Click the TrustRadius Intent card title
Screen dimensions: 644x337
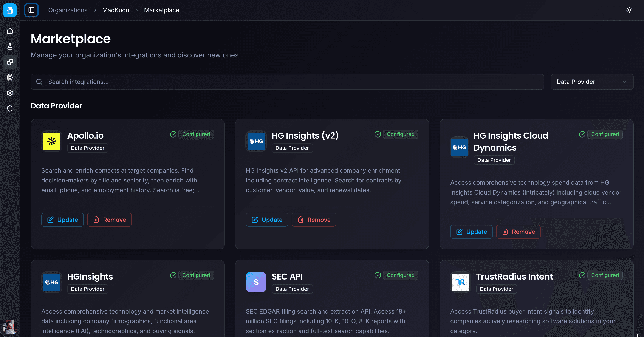[514, 277]
